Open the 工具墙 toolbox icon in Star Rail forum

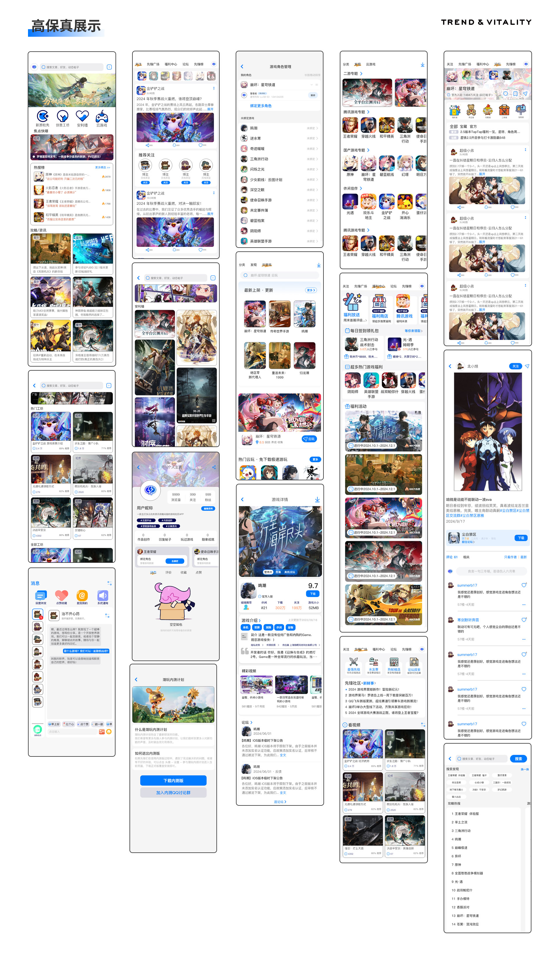tap(504, 111)
